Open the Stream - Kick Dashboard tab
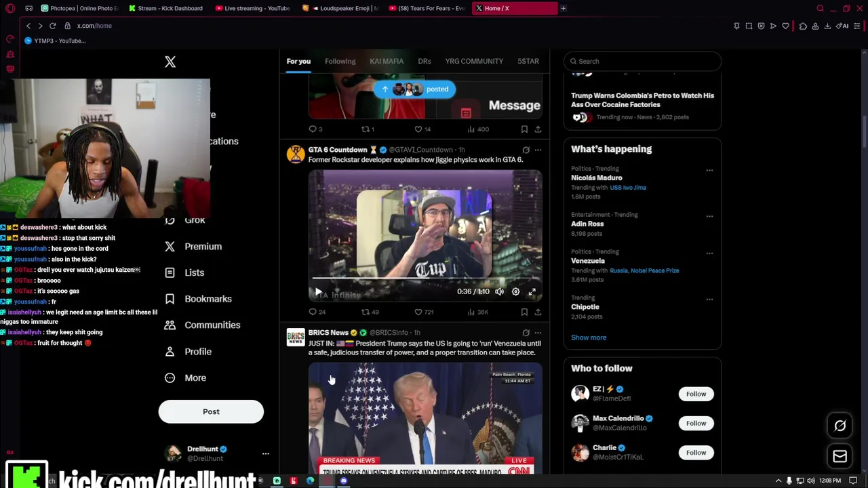 coord(166,8)
